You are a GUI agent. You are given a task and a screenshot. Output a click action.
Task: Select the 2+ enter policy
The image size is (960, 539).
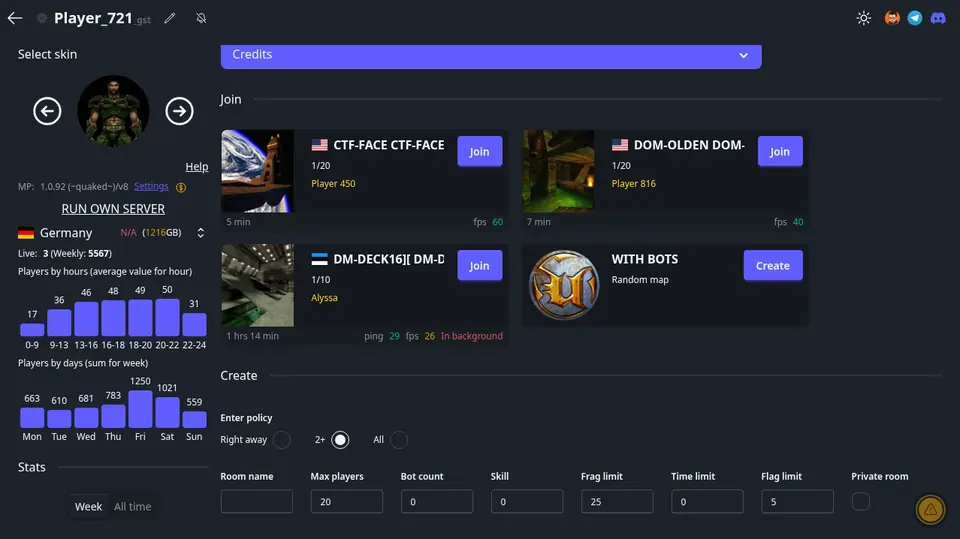[340, 440]
